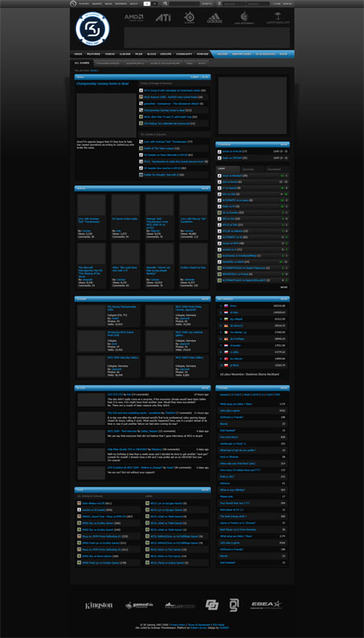Select the Forums item in main navigation

pyautogui.click(x=202, y=53)
